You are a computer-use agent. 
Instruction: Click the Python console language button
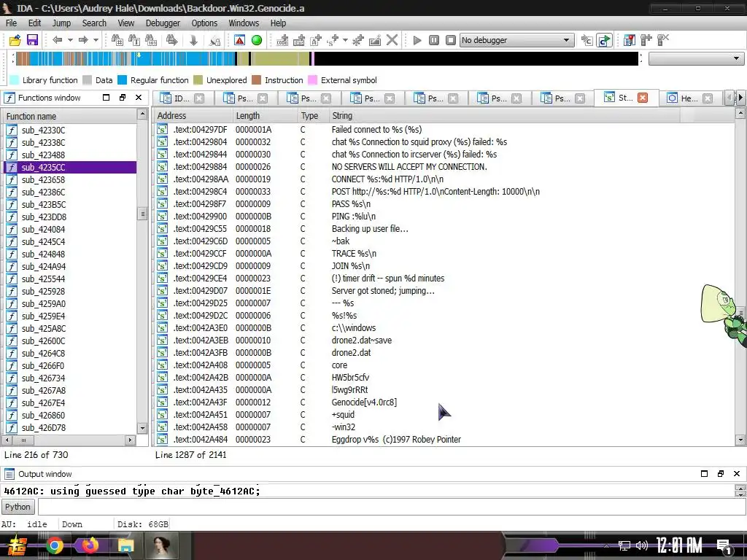click(18, 507)
